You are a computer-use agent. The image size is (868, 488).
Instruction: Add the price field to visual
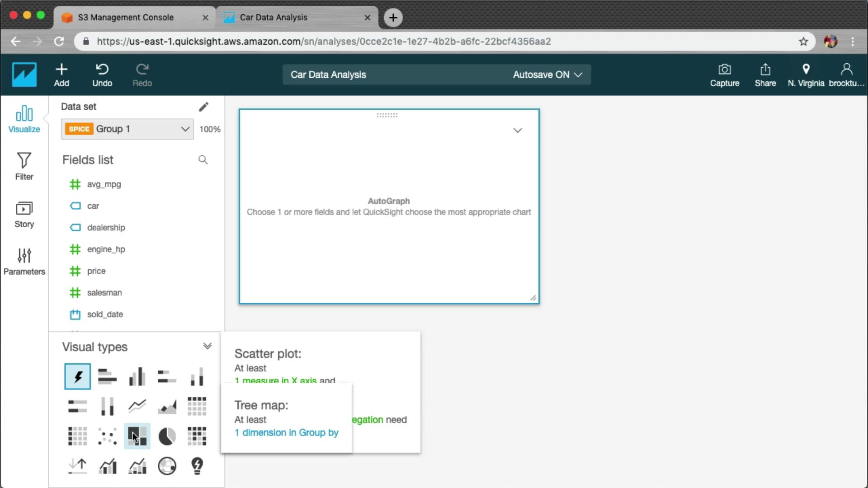click(x=96, y=271)
